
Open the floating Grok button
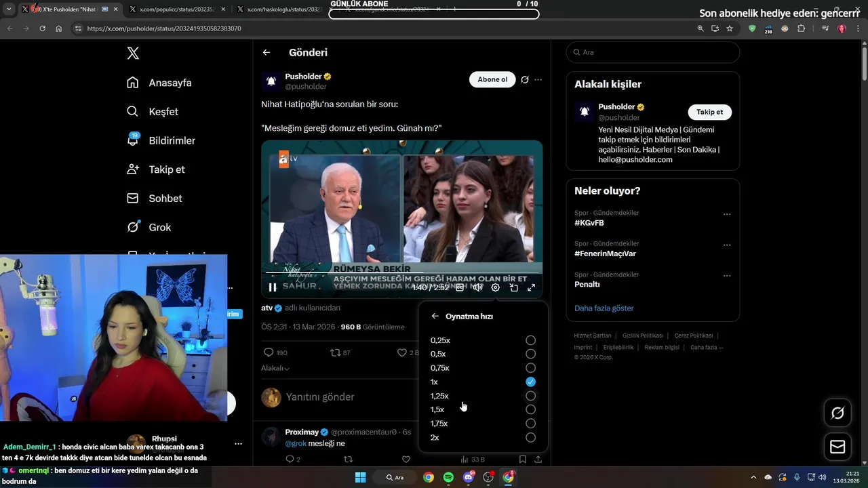837,413
